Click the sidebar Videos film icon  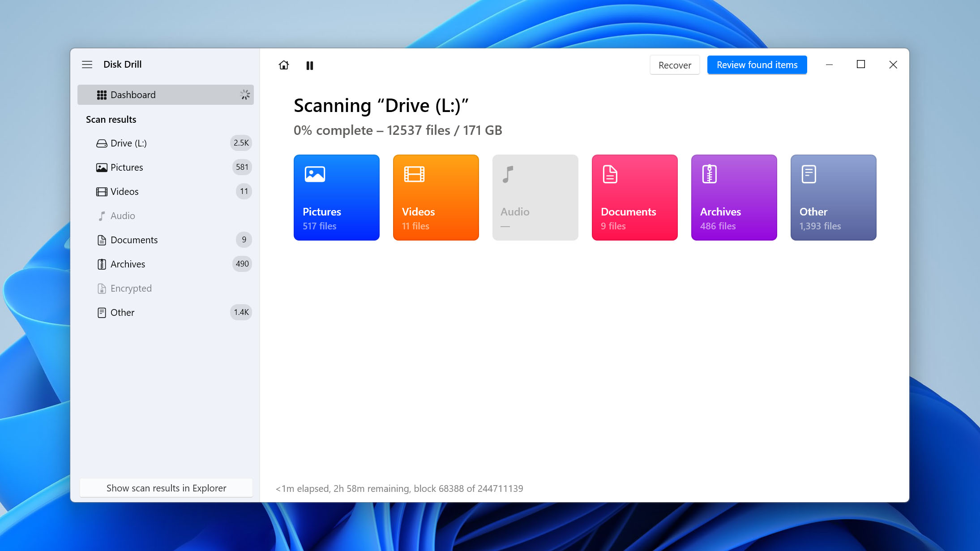click(x=102, y=192)
